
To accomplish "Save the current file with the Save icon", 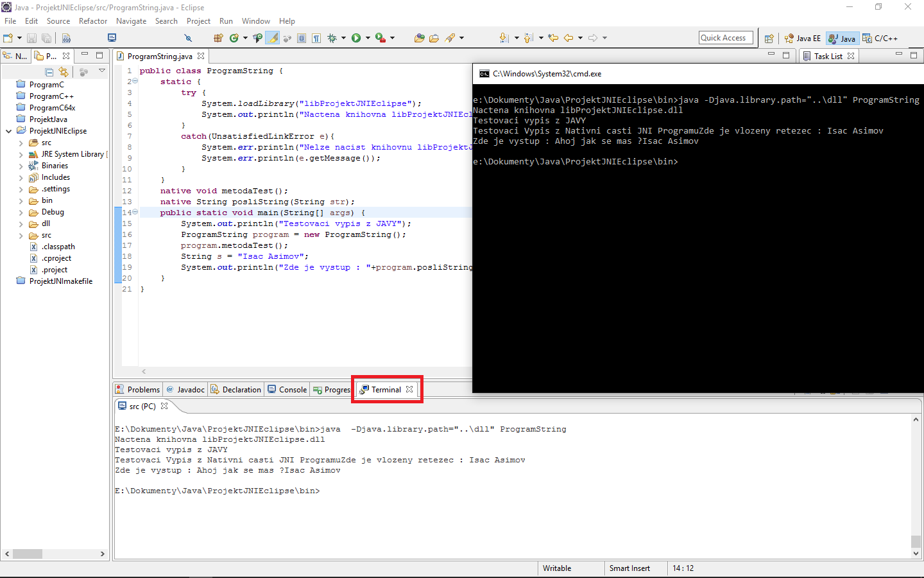I will coord(31,38).
